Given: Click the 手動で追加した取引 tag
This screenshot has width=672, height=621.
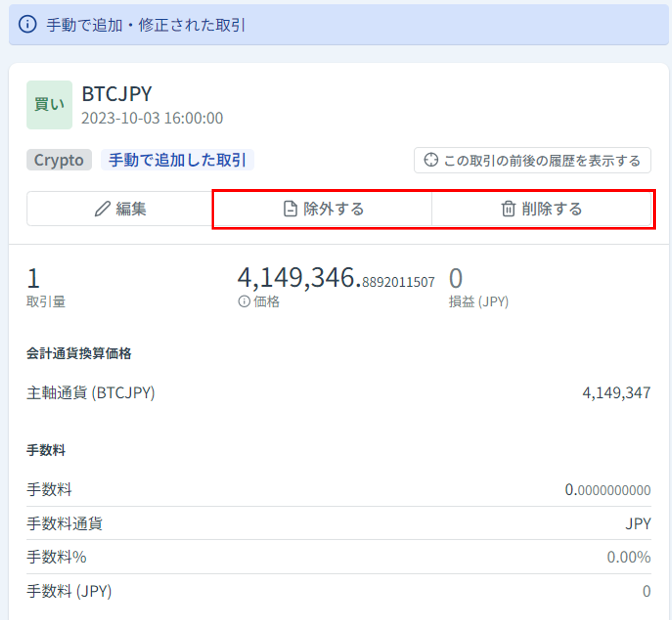Looking at the screenshot, I should tap(177, 160).
